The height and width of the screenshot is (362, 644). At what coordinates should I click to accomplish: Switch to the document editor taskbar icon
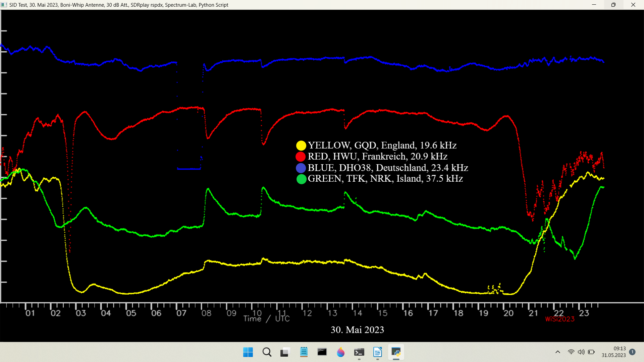point(378,352)
